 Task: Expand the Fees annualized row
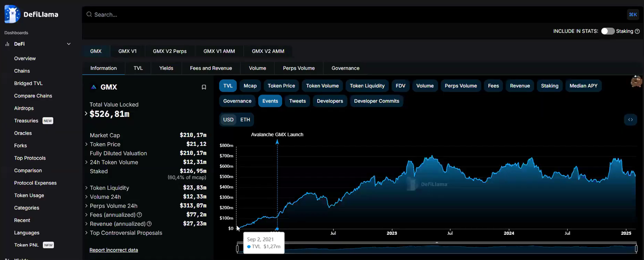tap(86, 214)
